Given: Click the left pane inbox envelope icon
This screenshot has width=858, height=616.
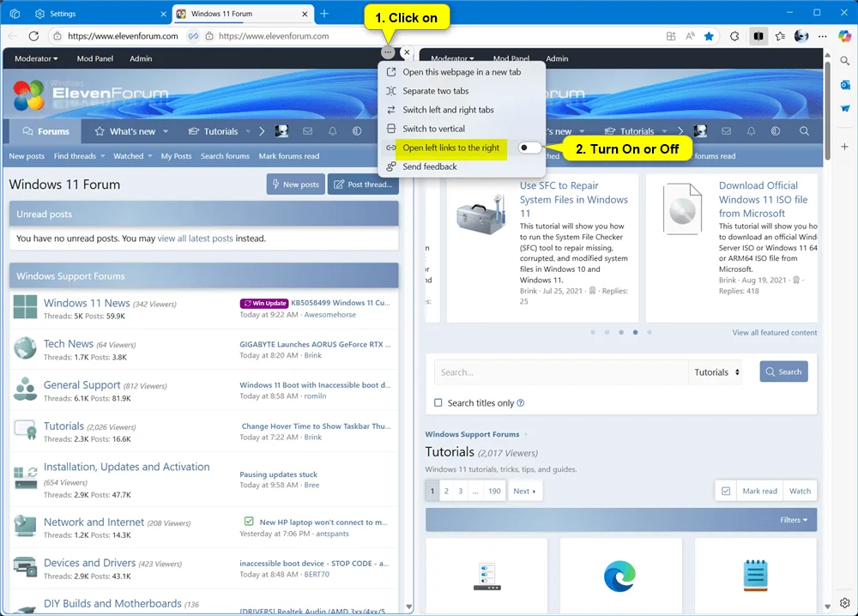Looking at the screenshot, I should tap(307, 131).
